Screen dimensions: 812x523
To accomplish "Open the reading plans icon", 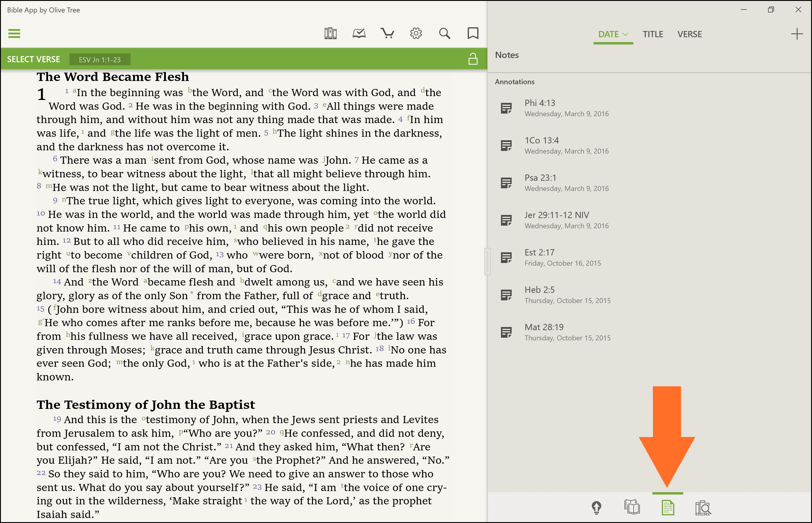I will (x=359, y=34).
